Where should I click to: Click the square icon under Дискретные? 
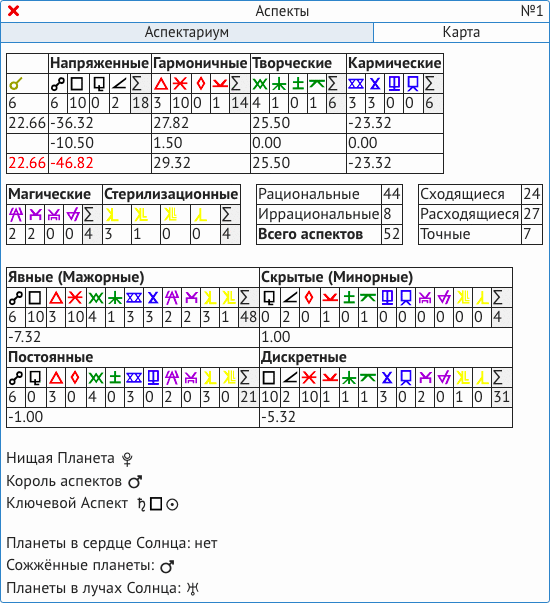(269, 378)
